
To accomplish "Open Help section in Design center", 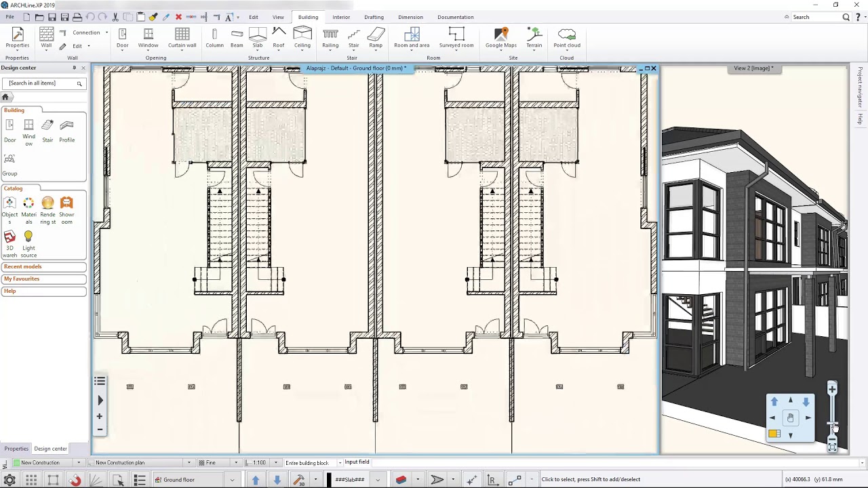I will coord(43,291).
